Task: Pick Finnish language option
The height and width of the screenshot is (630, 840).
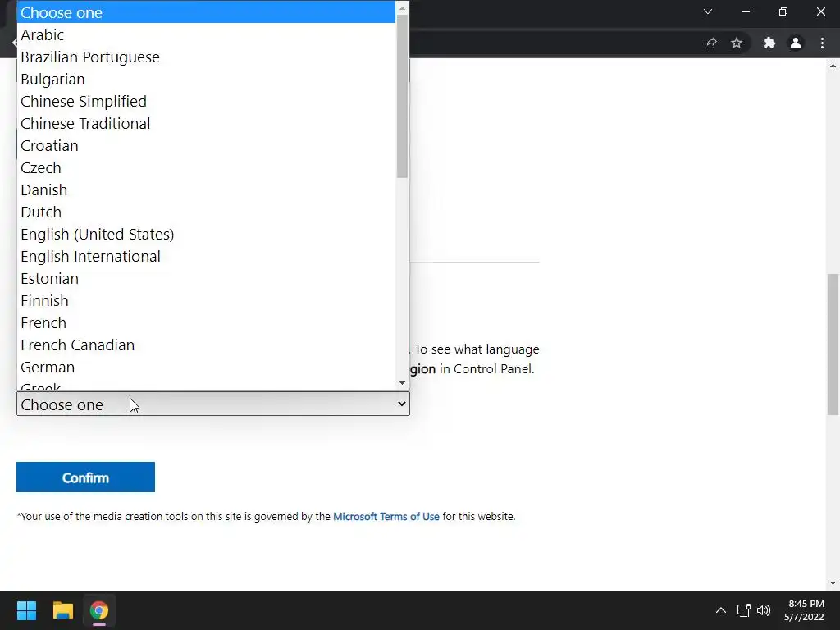Action: tap(206, 300)
